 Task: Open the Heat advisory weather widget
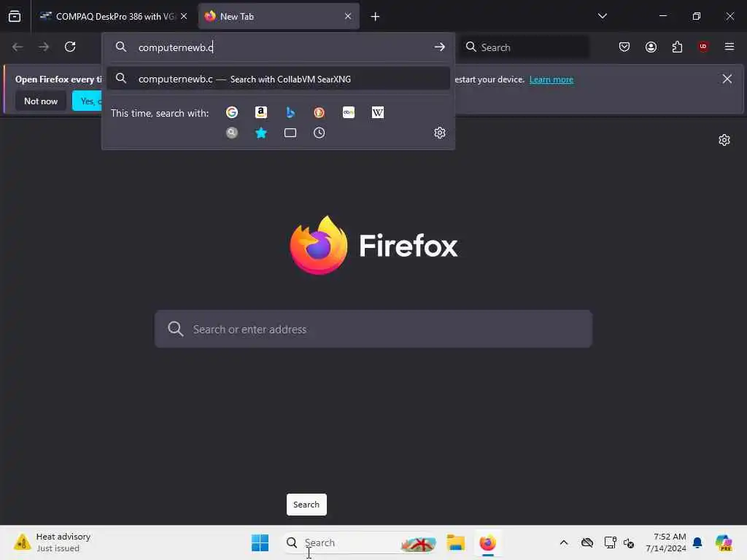pos(53,542)
